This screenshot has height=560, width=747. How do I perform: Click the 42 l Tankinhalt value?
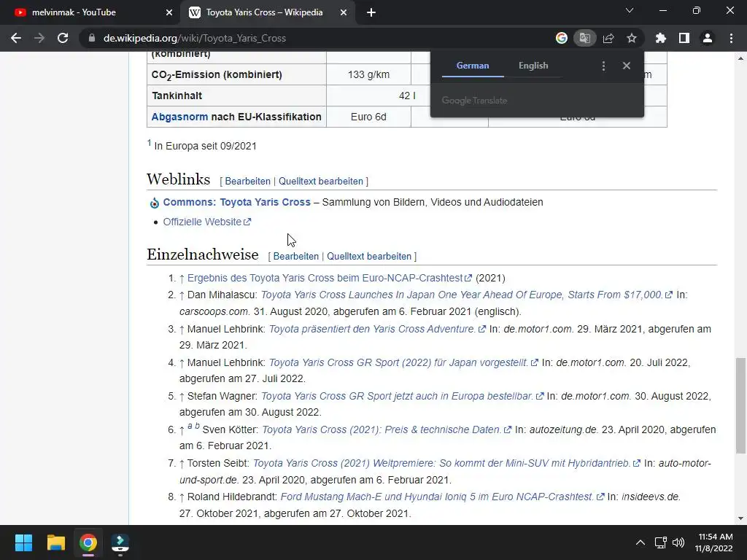(407, 96)
